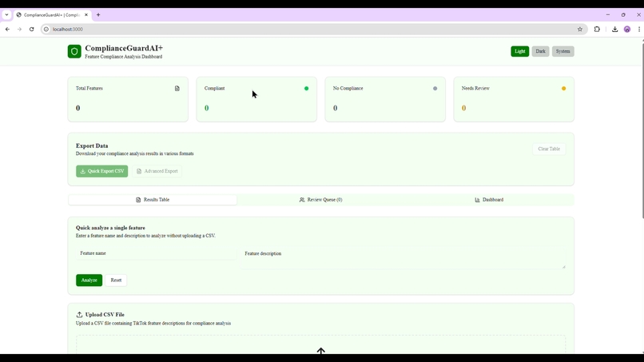The height and width of the screenshot is (362, 644).
Task: Close the ComplianceGuardAI+ browser tab
Action: point(86,15)
